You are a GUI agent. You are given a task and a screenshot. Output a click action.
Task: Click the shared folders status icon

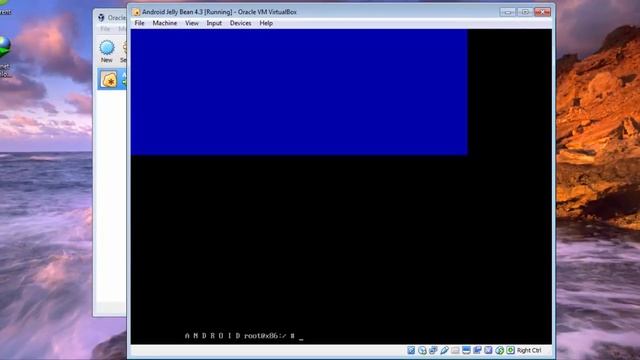pos(455,350)
